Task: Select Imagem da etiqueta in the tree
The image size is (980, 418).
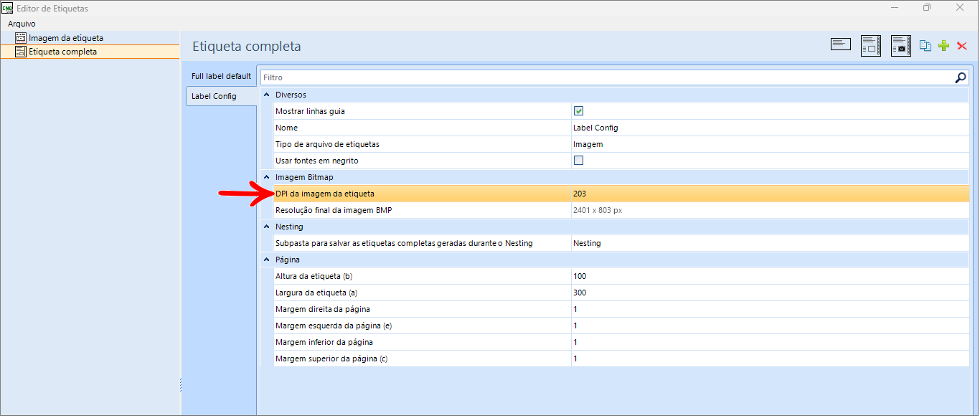Action: [66, 38]
